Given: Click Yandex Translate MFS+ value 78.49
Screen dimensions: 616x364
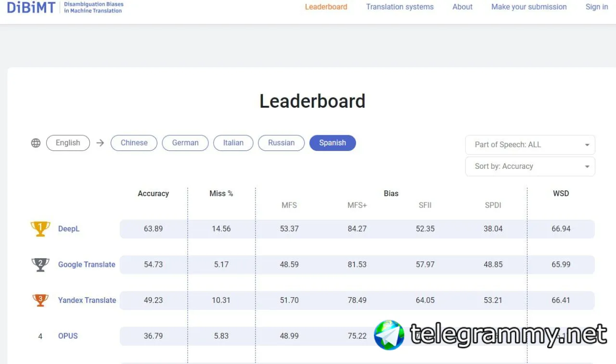Looking at the screenshot, I should point(357,300).
